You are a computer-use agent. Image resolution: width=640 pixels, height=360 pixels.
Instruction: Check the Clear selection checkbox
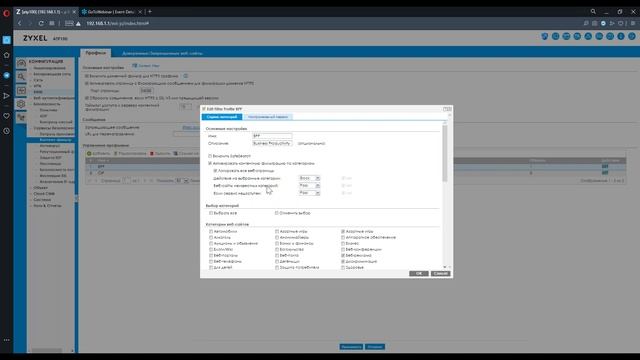coord(277,213)
